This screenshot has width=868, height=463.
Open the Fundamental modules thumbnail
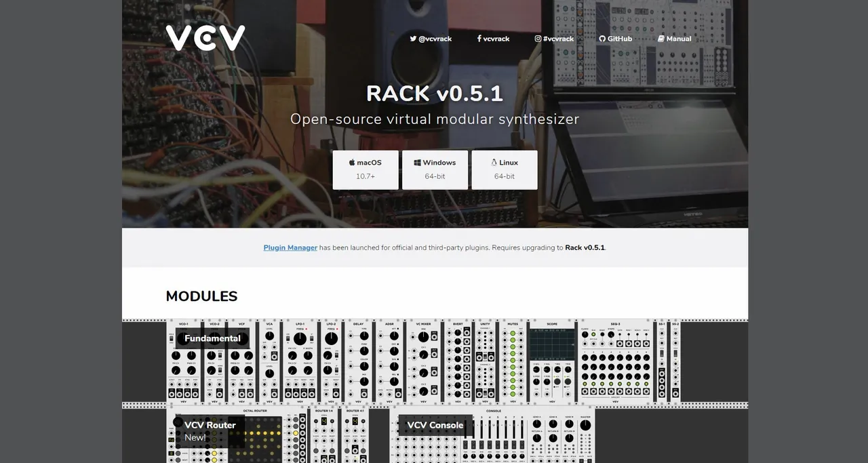[424, 361]
